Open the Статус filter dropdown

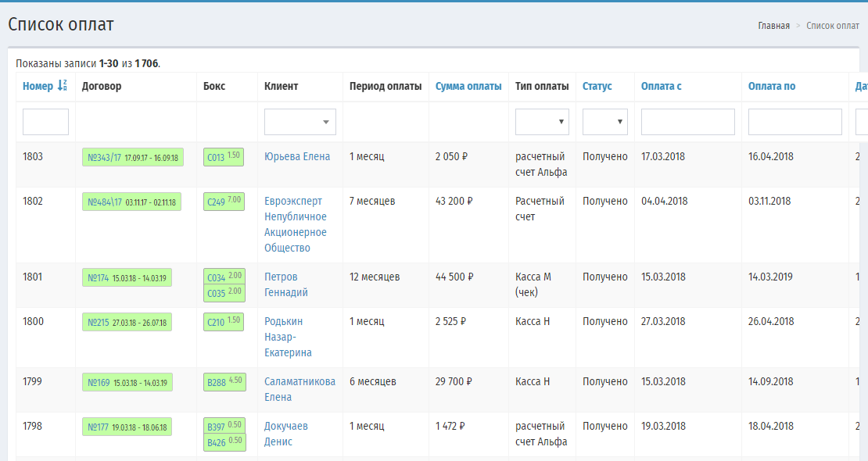click(x=605, y=122)
